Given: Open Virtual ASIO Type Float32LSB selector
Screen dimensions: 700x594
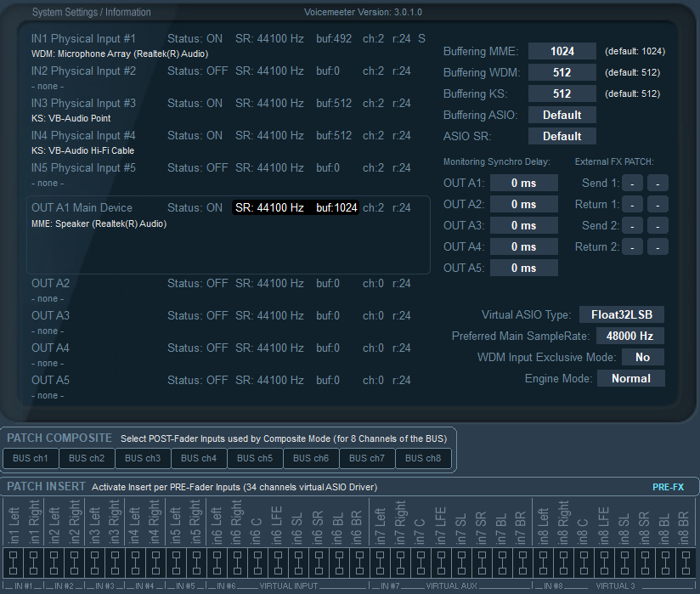Looking at the screenshot, I should click(x=621, y=315).
